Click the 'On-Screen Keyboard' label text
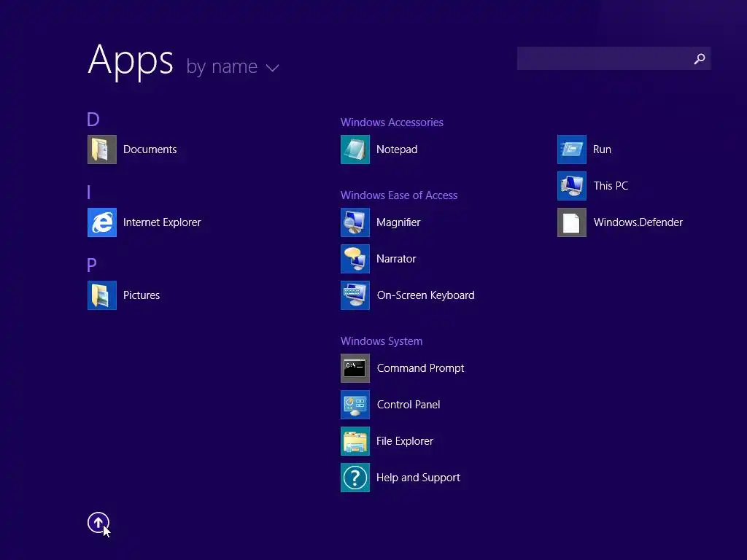747x560 pixels. tap(425, 295)
